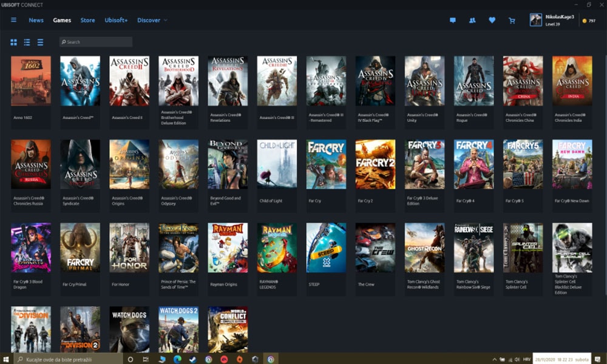607x364 pixels.
Task: Open Watch Dogs 2 cover
Action: (178, 329)
